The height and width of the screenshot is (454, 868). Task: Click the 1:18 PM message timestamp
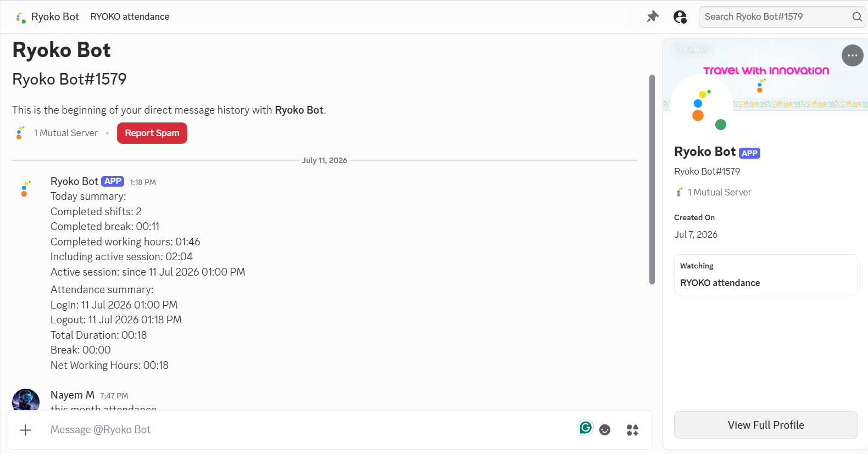pos(143,182)
